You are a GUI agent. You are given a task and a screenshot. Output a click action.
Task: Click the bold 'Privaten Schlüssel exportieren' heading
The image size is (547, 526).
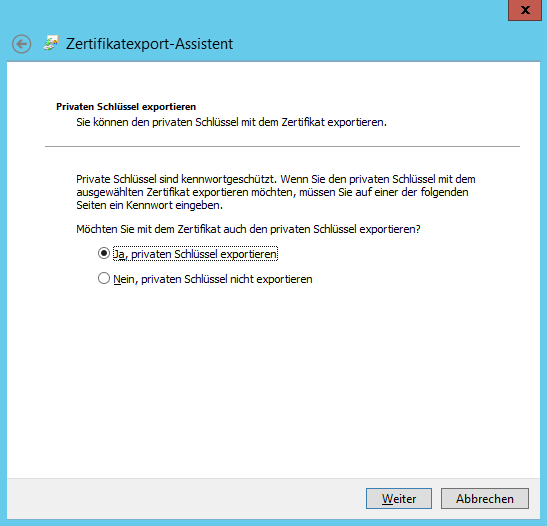tap(126, 107)
